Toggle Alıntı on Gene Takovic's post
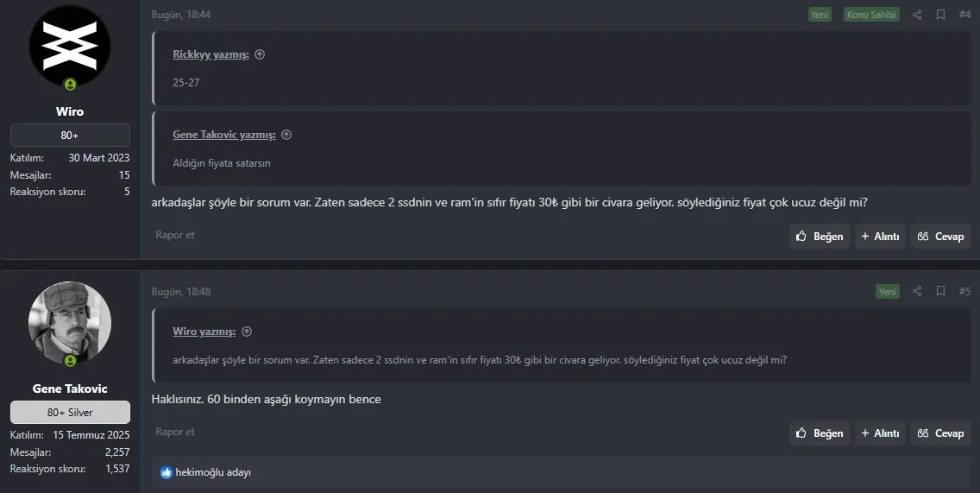This screenshot has height=493, width=980. 880,433
